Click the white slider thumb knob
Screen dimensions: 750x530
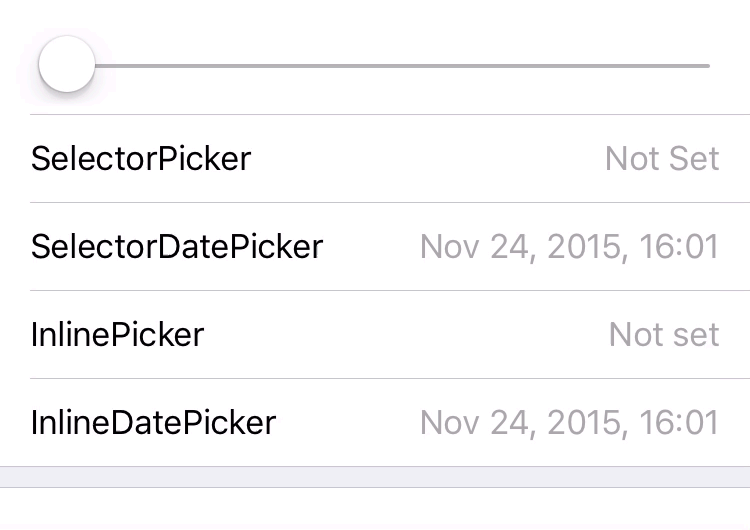tap(66, 65)
